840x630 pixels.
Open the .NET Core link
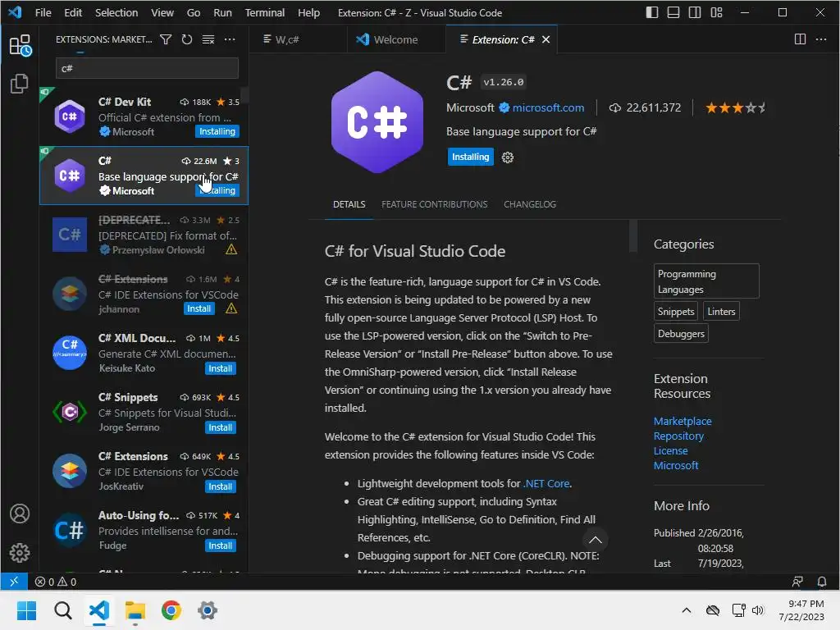(x=546, y=483)
